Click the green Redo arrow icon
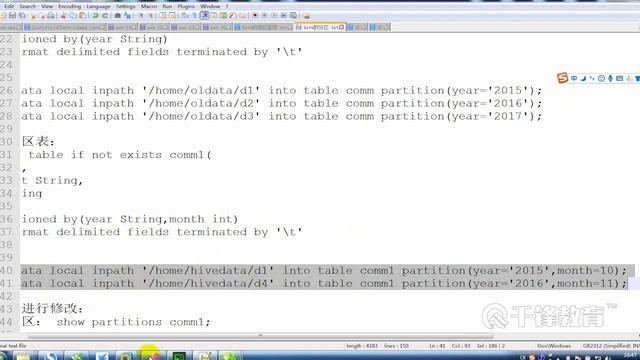Image resolution: width=640 pixels, height=360 pixels. 105,16
